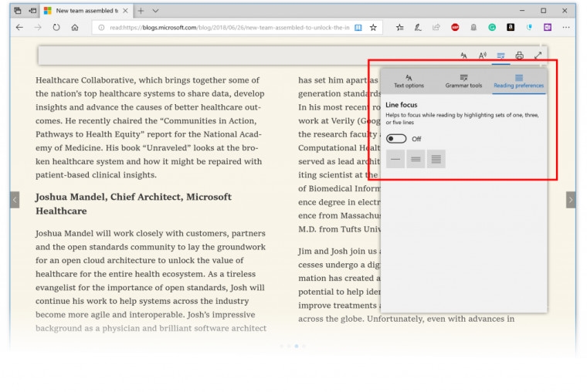Click the Learning tools toolbar icon

[500, 56]
